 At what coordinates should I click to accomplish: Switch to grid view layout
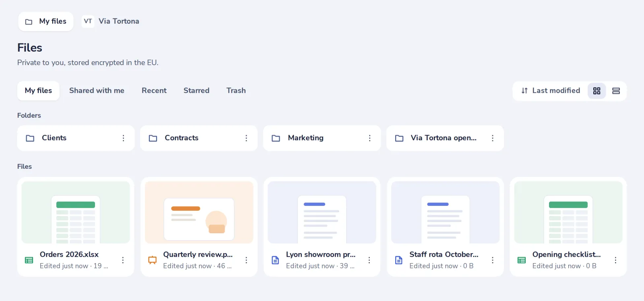pyautogui.click(x=597, y=91)
